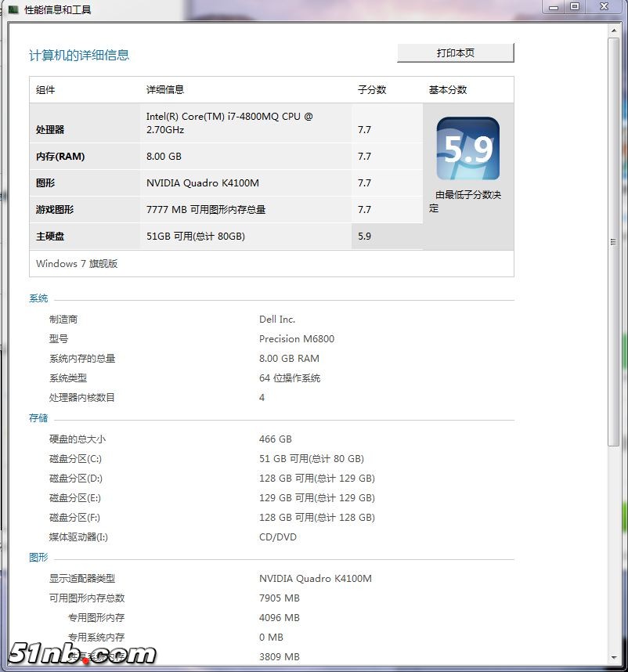Click the vertical scrollbar thumb
Screen dimensions: 628x672
point(614,241)
